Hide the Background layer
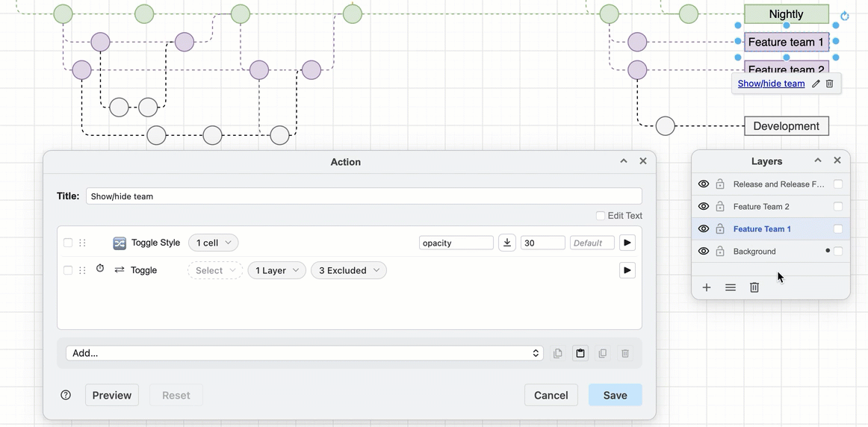The image size is (868, 427). point(704,251)
